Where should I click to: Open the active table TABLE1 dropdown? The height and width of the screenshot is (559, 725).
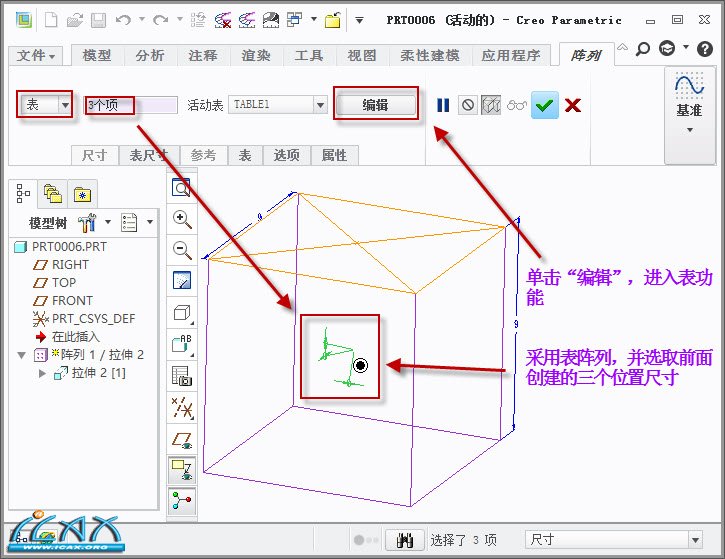click(320, 105)
